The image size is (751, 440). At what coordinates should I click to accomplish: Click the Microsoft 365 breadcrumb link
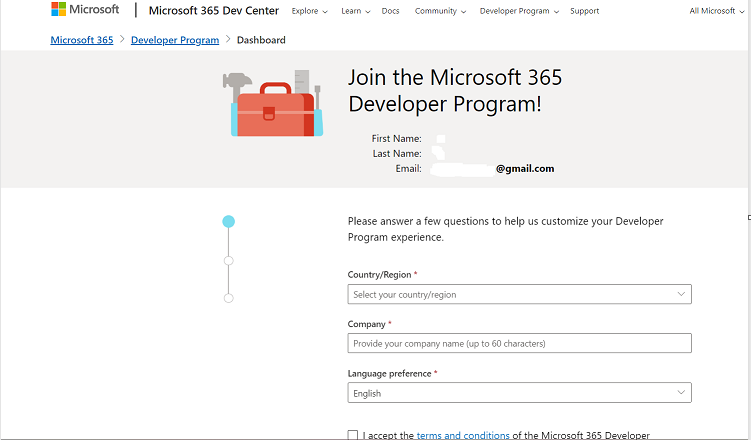[82, 40]
